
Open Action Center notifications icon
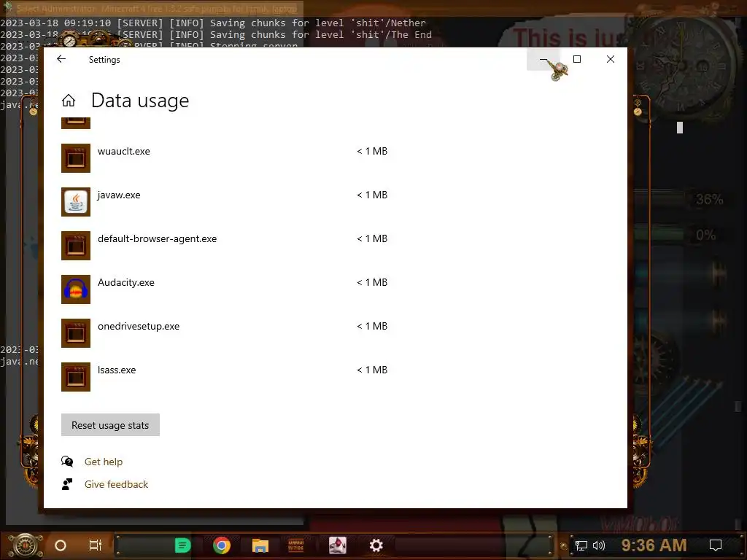click(715, 545)
